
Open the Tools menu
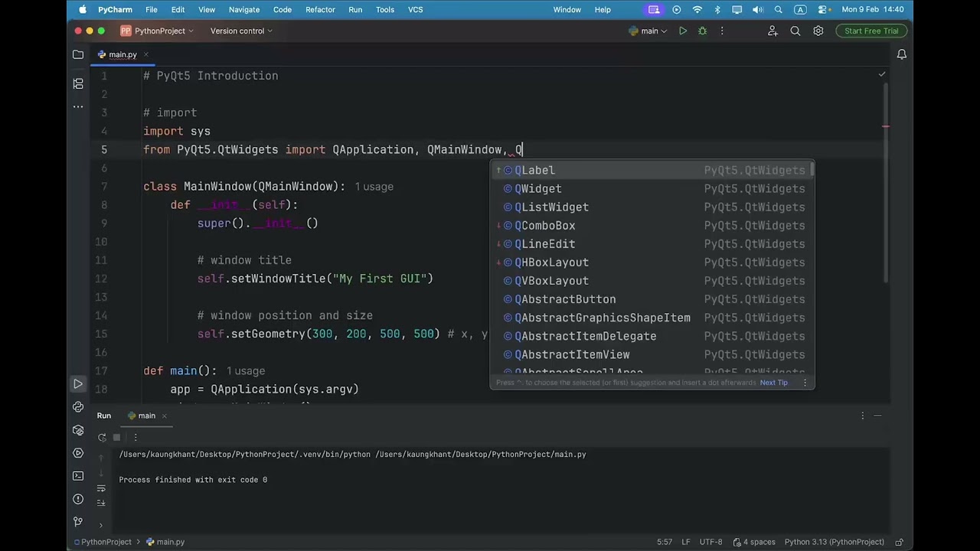[385, 9]
